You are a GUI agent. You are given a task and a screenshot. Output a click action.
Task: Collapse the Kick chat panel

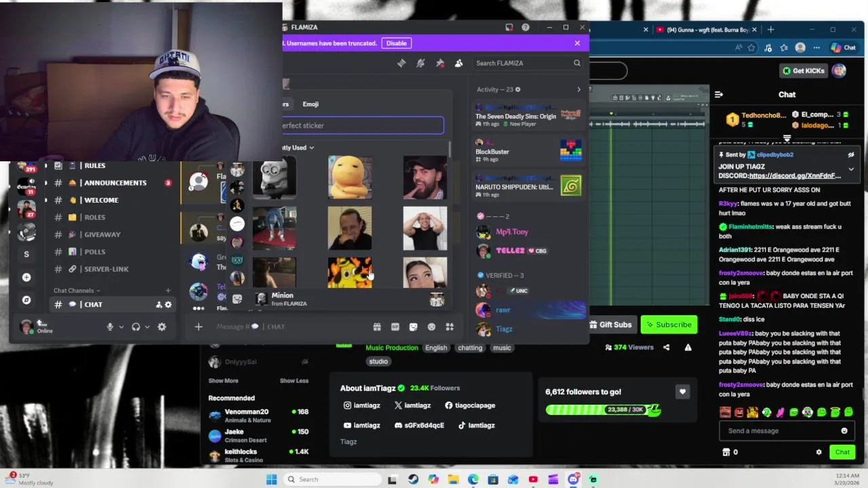pyautogui.click(x=719, y=95)
